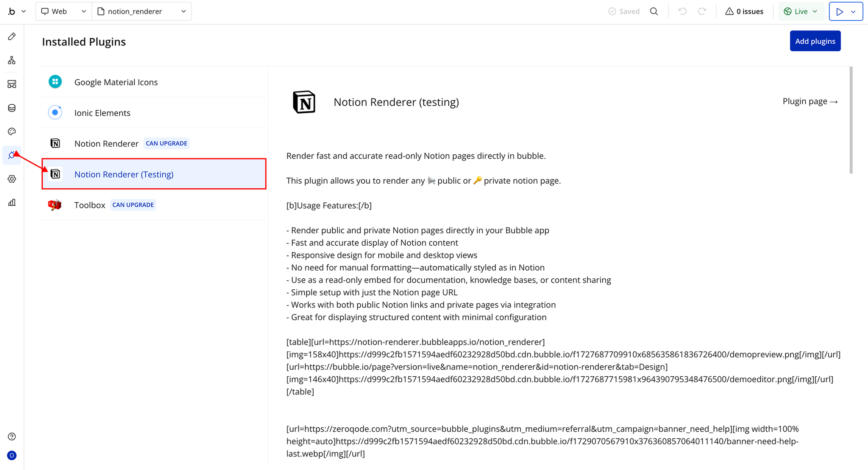
Task: Open the Settings gear icon
Action: coord(12,179)
